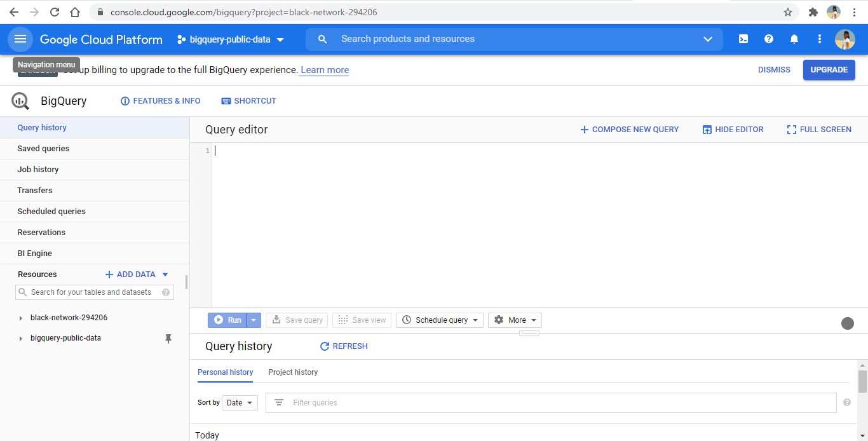Click the help icon beside Filter queries
Image resolution: width=868 pixels, height=441 pixels.
(x=847, y=402)
